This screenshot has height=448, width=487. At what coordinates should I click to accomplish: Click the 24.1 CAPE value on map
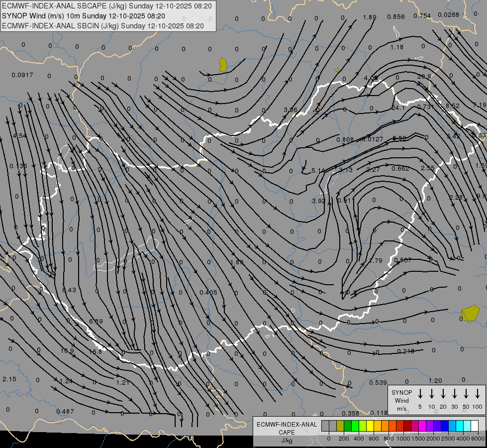coord(398,108)
